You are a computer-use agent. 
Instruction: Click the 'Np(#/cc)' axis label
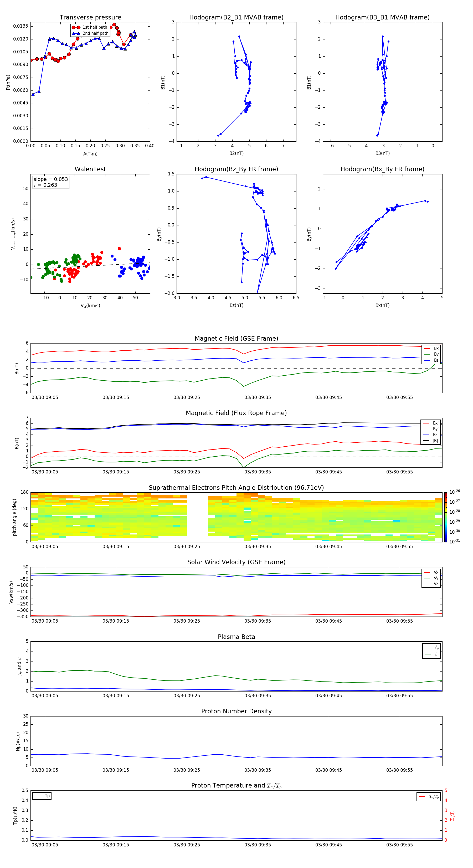18,741
